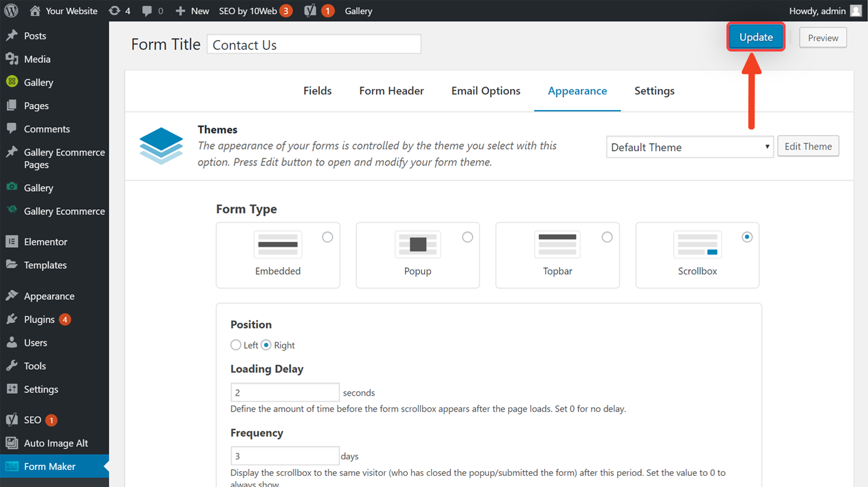The height and width of the screenshot is (487, 868).
Task: Switch to the Appearance tab
Action: click(x=577, y=91)
